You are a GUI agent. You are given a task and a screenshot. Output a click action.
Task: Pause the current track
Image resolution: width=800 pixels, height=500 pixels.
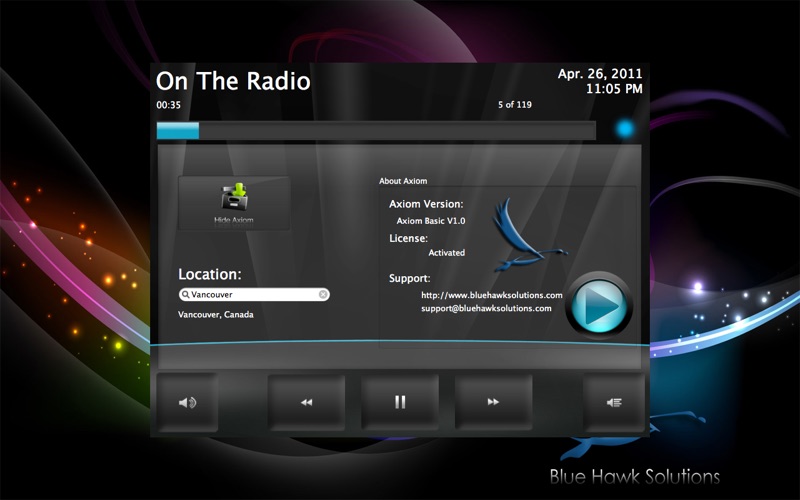point(400,402)
